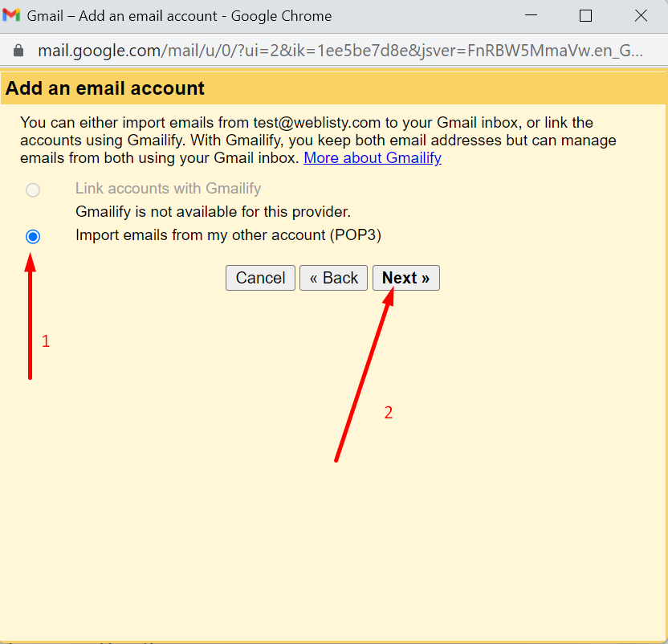668x644 pixels.
Task: Click 'Import emails from my other account (POP3)' label
Action: [228, 235]
